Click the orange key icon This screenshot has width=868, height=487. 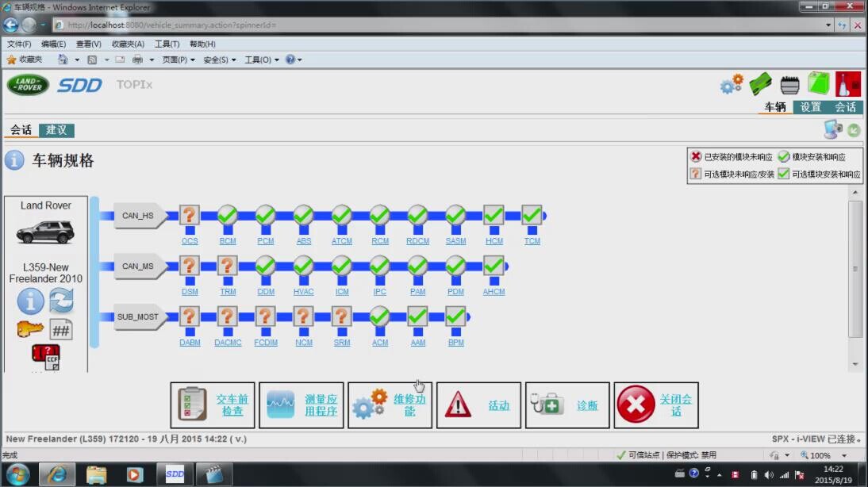coord(30,330)
